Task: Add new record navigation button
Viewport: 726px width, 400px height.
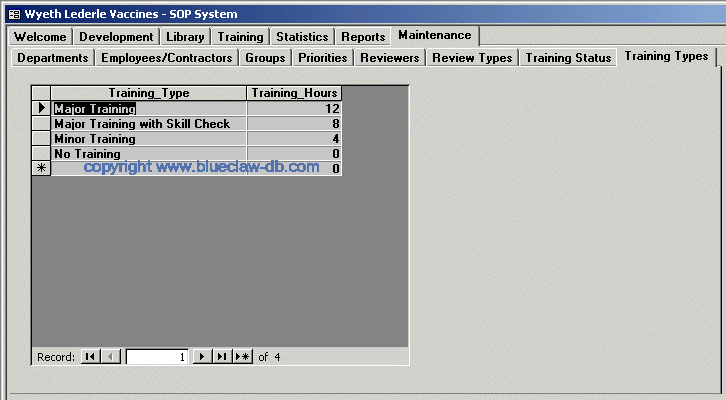Action: pyautogui.click(x=242, y=356)
